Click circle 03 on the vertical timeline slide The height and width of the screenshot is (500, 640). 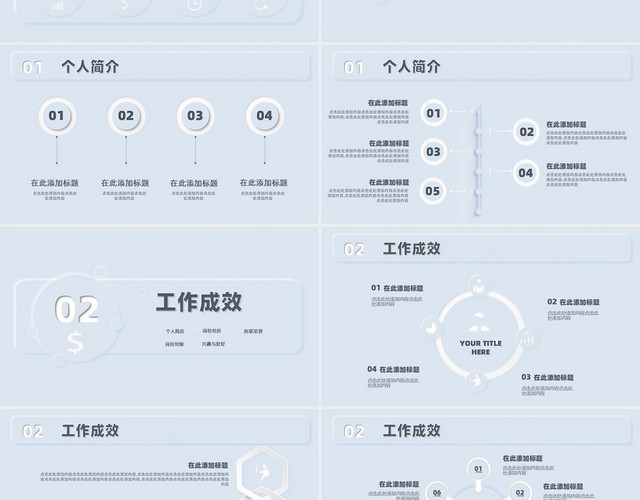click(433, 152)
